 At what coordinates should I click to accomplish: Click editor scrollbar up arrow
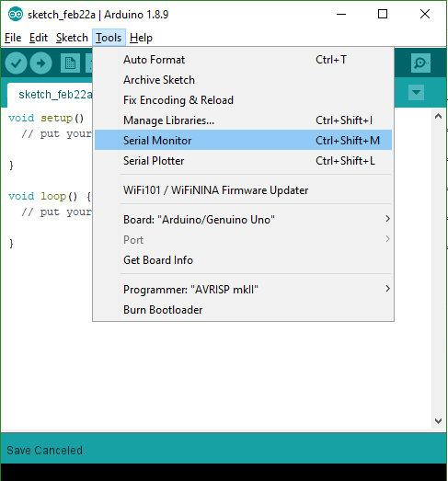tap(438, 116)
